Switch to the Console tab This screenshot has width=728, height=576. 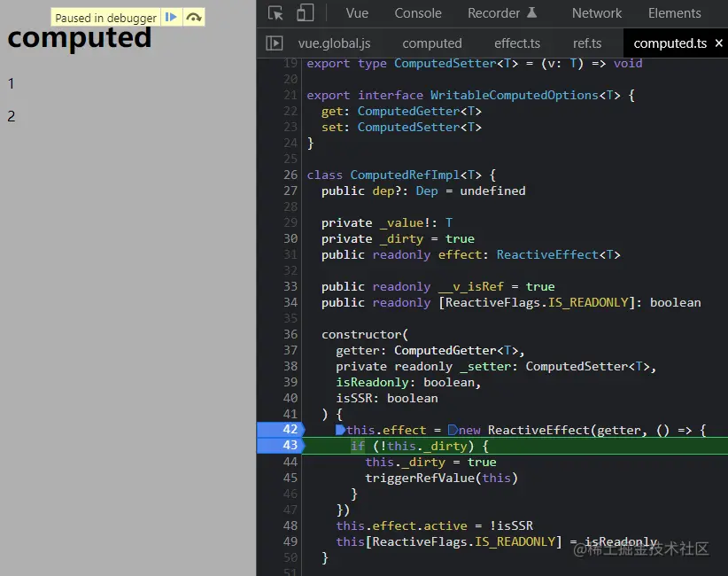click(418, 13)
